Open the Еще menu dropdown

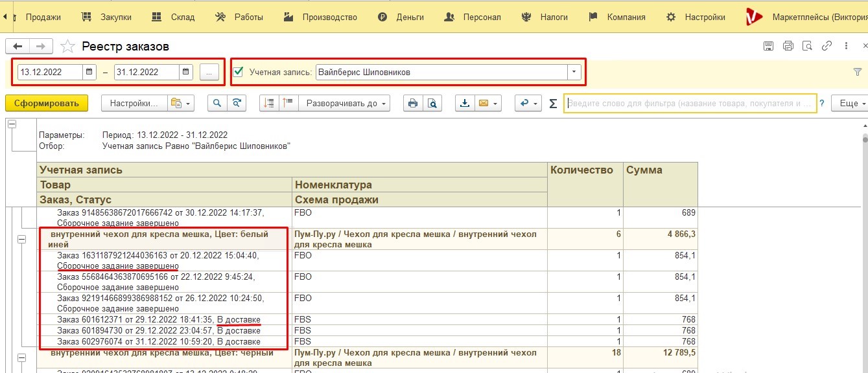click(x=852, y=103)
